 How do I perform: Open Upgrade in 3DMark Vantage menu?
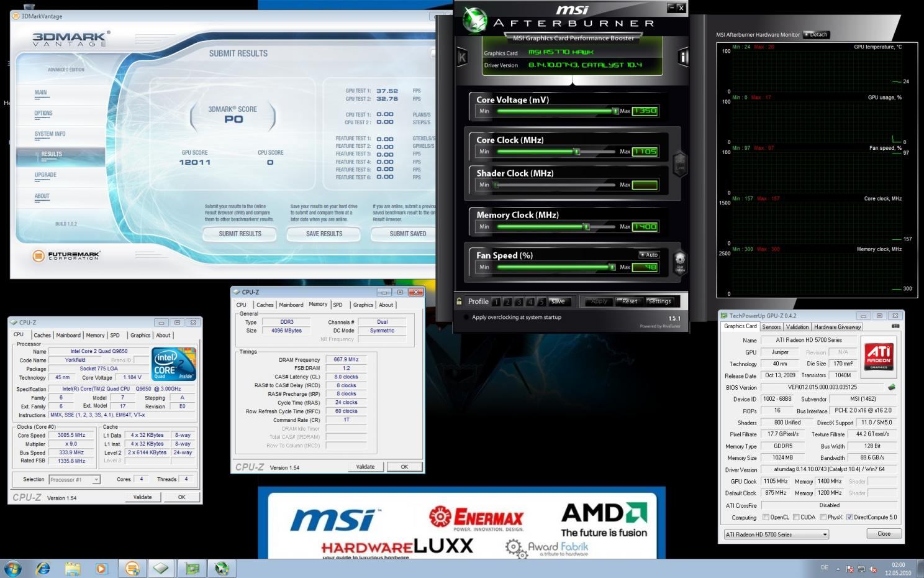pyautogui.click(x=45, y=175)
